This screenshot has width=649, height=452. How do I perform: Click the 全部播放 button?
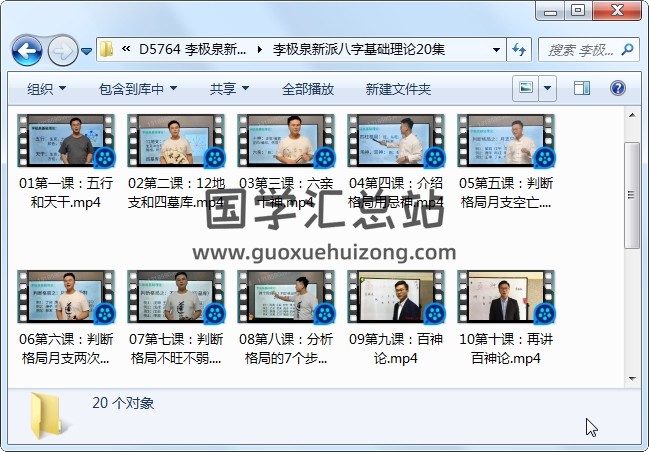coord(308,89)
